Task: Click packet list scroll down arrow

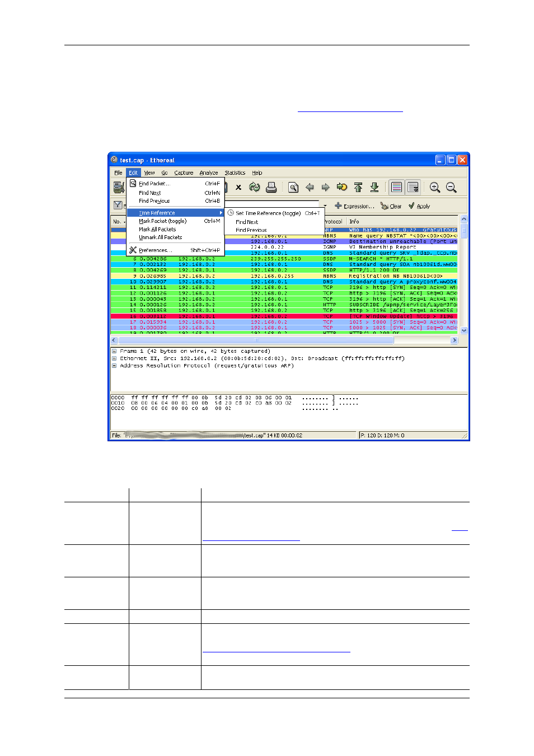Action: 463,331
